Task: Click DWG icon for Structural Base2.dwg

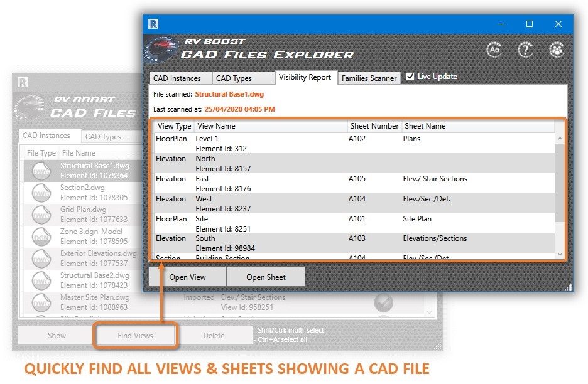Action: 41,280
